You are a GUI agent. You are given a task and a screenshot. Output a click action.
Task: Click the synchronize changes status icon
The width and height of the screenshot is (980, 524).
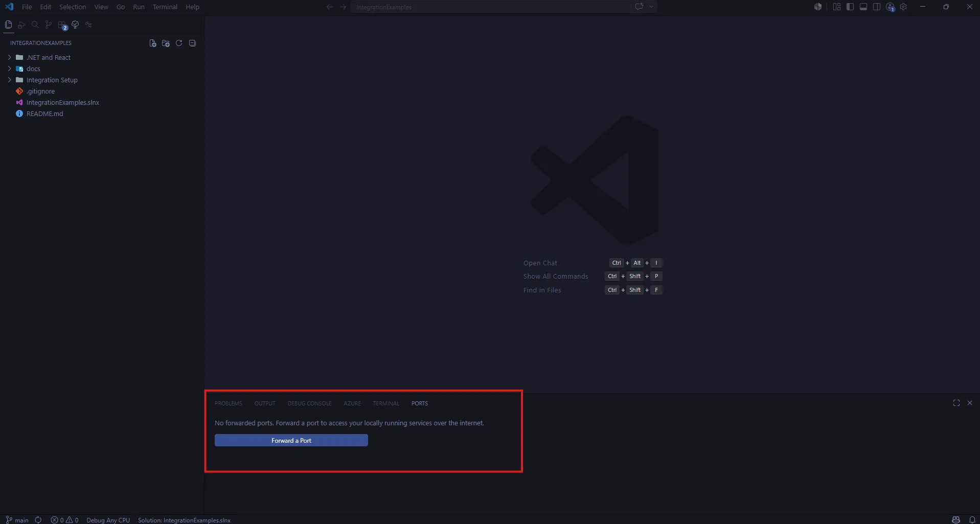[38, 520]
